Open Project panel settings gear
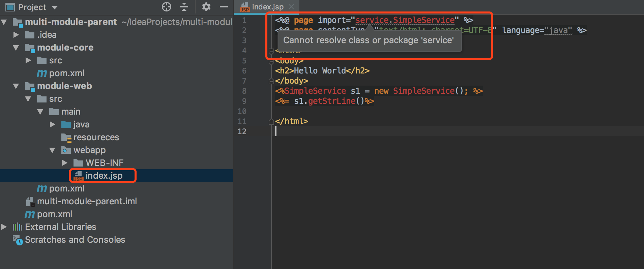The height and width of the screenshot is (269, 644). point(206,7)
